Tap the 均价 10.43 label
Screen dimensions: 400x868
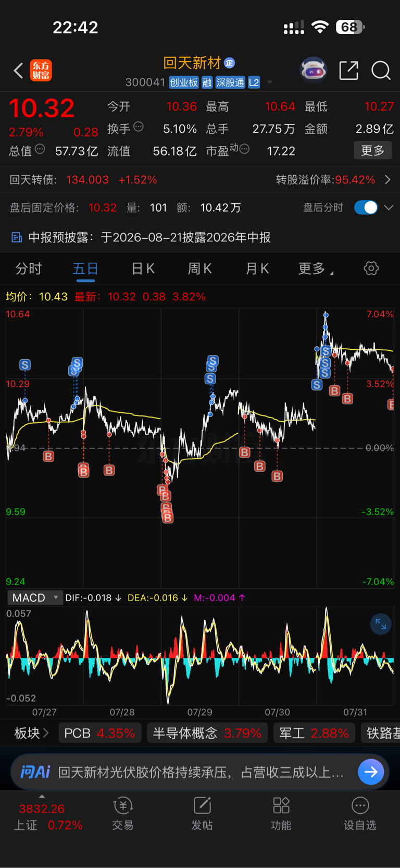pos(36,297)
